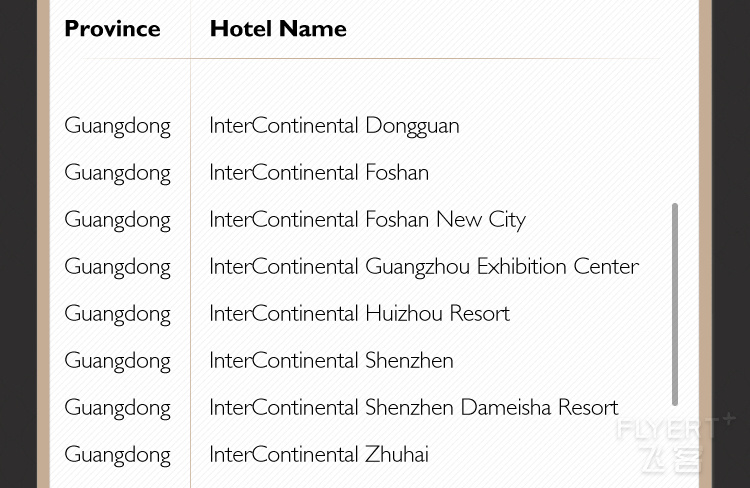This screenshot has width=750, height=488.
Task: Select InterContinental Dongguan hotel entry
Action: [334, 126]
